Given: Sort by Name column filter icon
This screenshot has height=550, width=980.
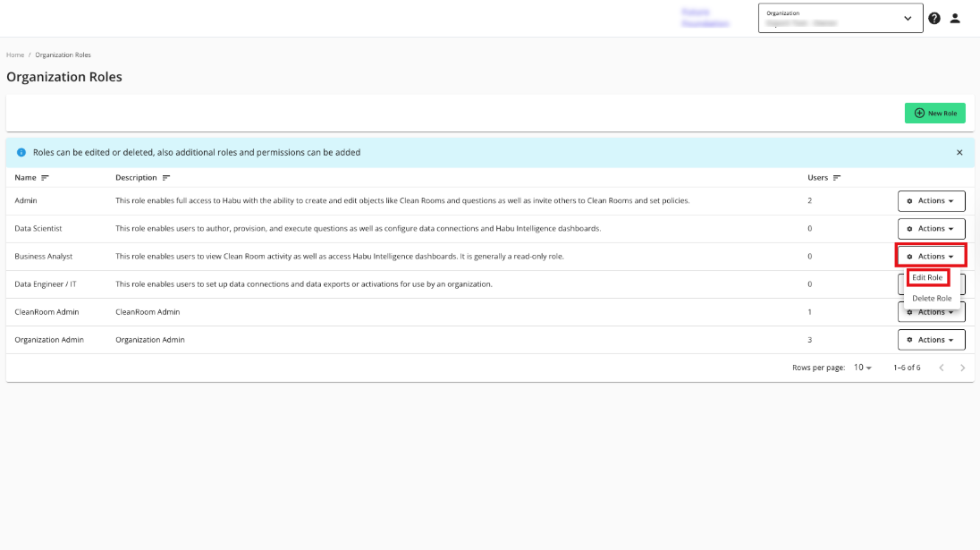Looking at the screenshot, I should tap(46, 178).
